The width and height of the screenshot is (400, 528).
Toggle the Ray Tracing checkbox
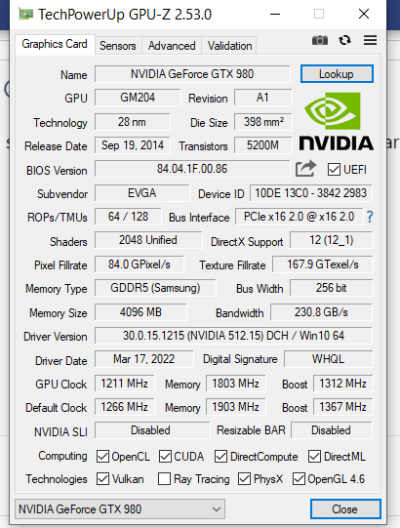(164, 479)
